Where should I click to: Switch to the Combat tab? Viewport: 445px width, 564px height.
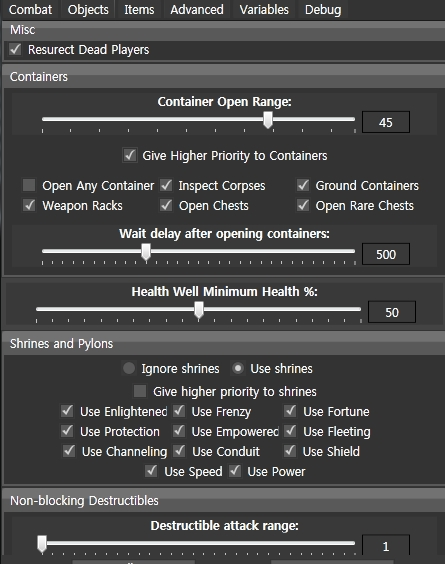(30, 10)
